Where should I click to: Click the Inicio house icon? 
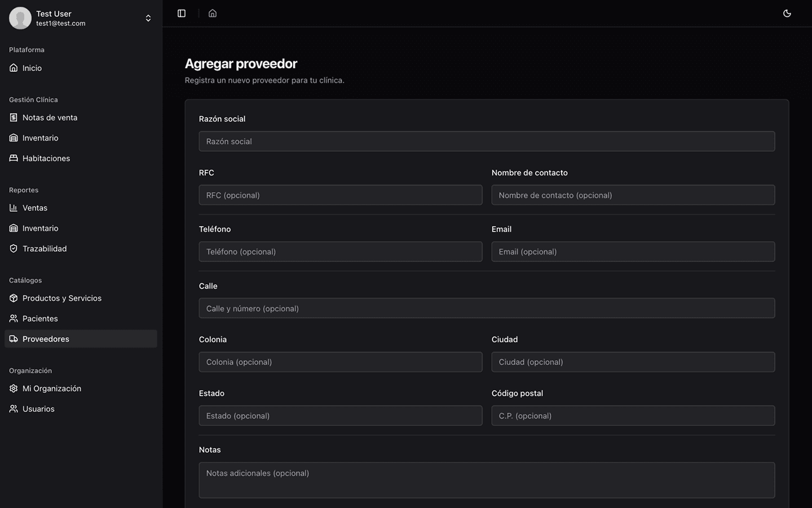pos(14,68)
